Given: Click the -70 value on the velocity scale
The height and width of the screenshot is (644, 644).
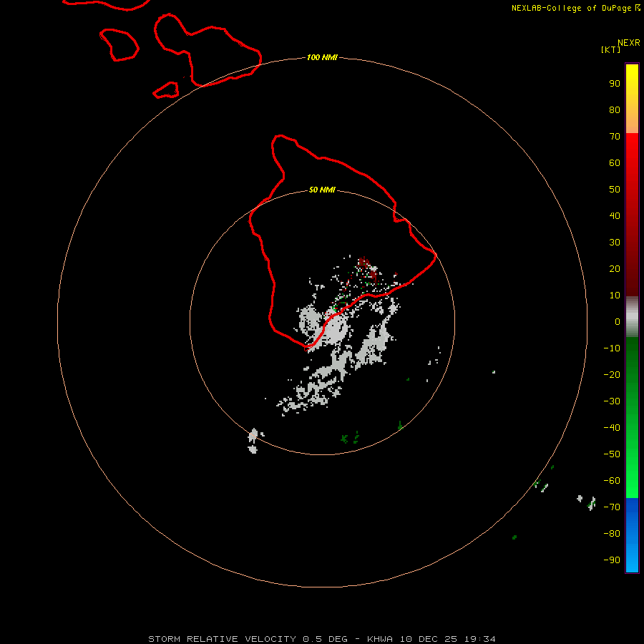Looking at the screenshot, I should coord(612,507).
